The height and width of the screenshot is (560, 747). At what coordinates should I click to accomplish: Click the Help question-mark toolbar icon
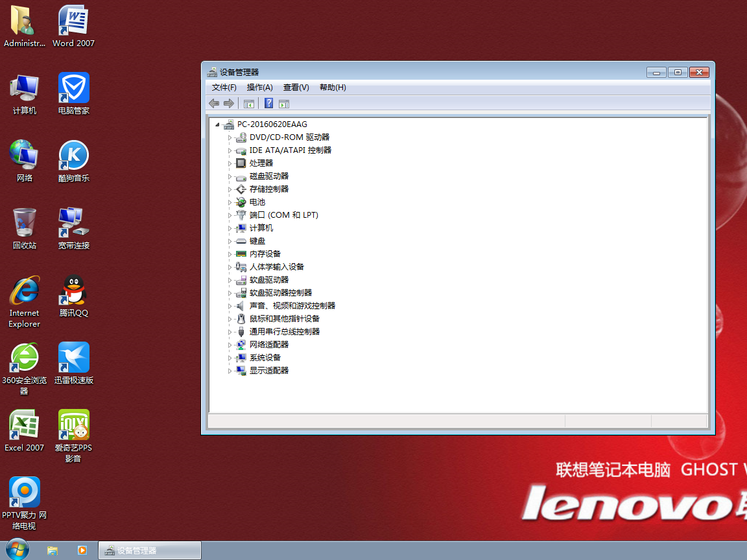268,104
